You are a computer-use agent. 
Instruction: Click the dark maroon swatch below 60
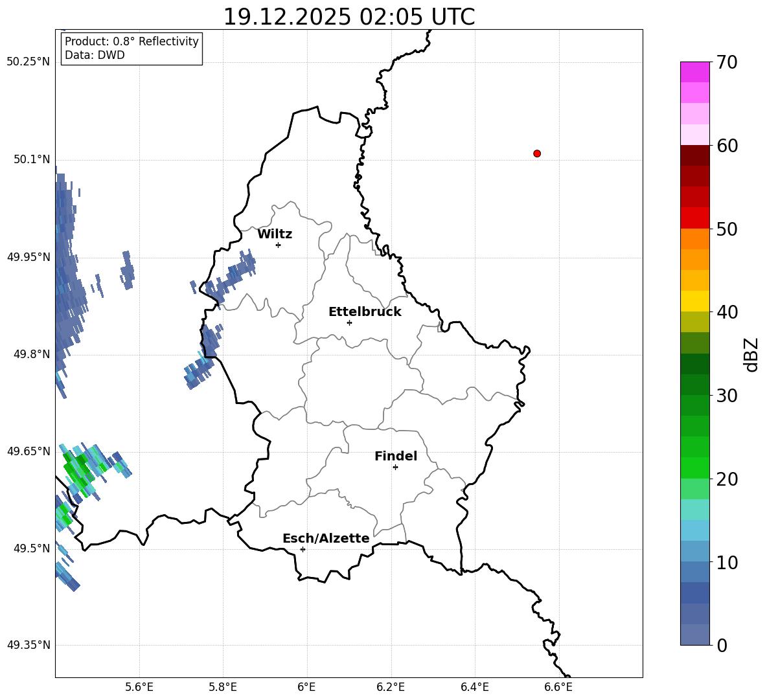coord(695,155)
